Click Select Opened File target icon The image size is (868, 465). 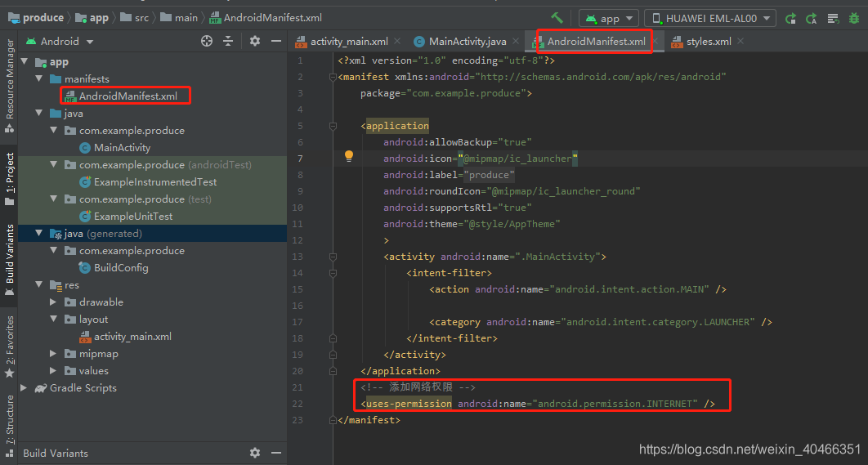coord(207,41)
